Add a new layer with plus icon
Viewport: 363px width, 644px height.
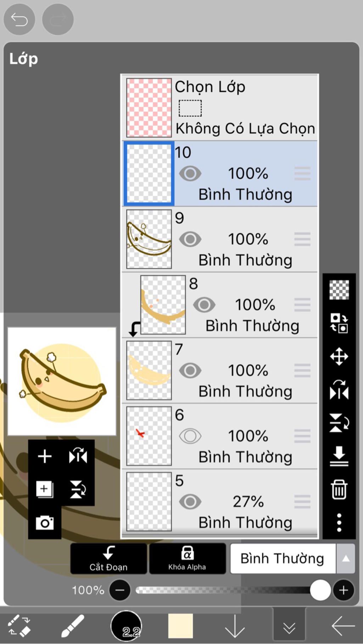pos(45,456)
